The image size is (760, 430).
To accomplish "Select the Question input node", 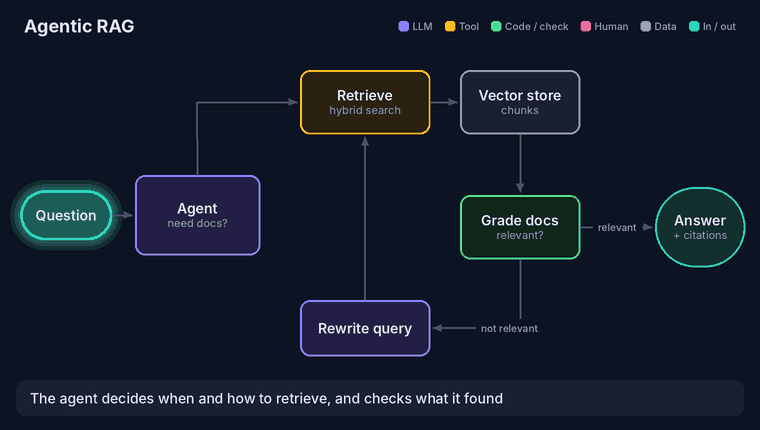I will pos(66,215).
